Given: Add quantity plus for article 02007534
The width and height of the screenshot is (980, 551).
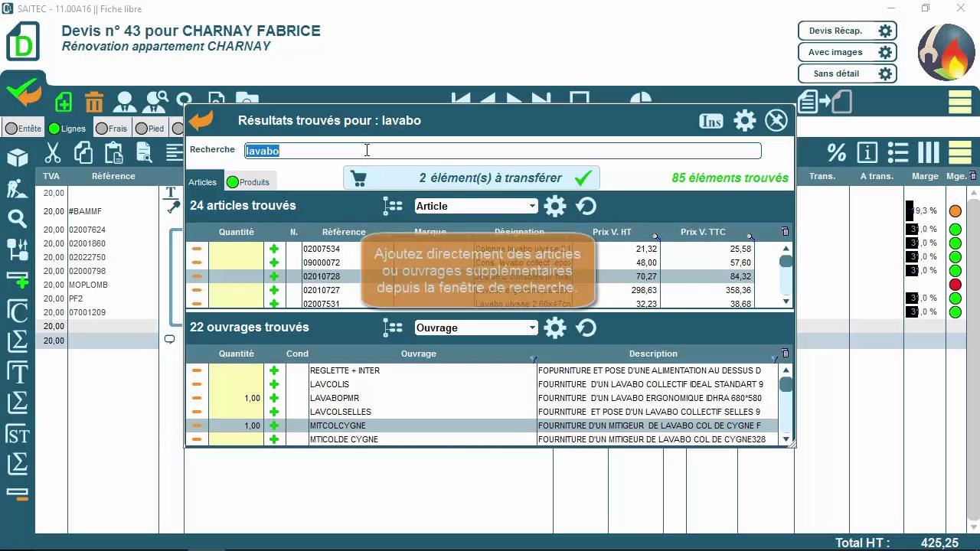Looking at the screenshot, I should [x=274, y=249].
